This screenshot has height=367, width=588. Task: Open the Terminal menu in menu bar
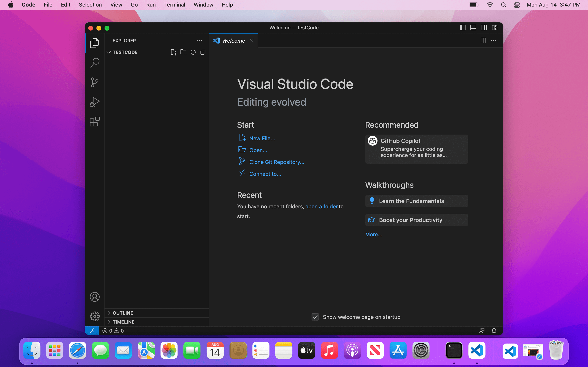click(174, 5)
